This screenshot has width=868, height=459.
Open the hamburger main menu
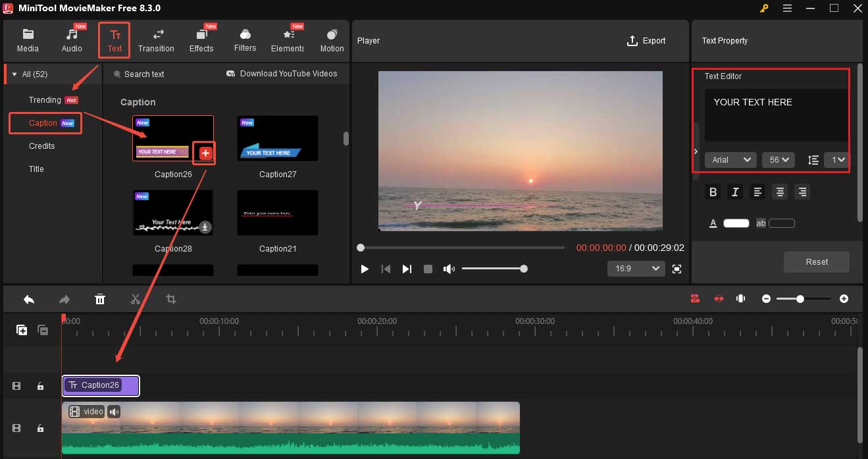(787, 8)
